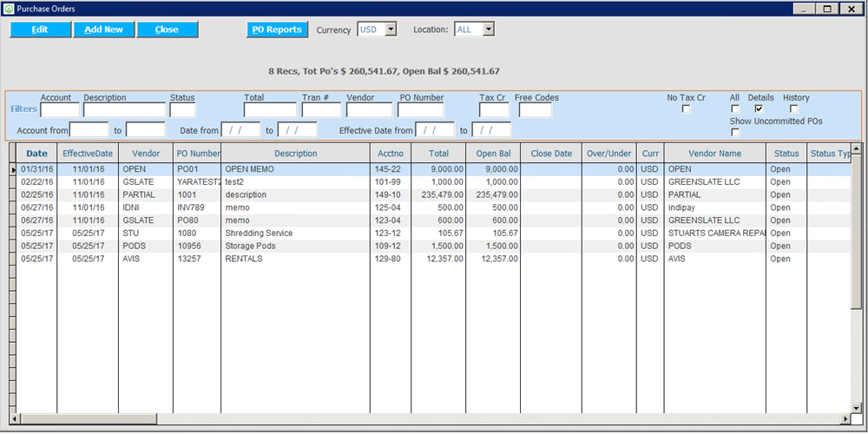Select the IDNI vendor cell

(146, 207)
